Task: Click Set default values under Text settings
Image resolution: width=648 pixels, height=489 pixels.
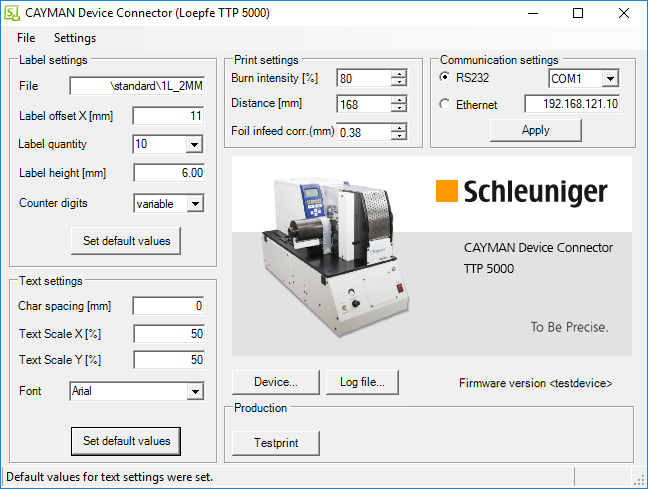Action: [x=126, y=441]
